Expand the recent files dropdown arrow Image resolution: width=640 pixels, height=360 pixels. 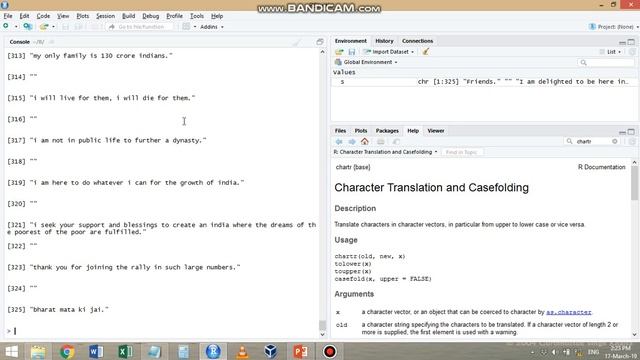pyautogui.click(x=53, y=27)
